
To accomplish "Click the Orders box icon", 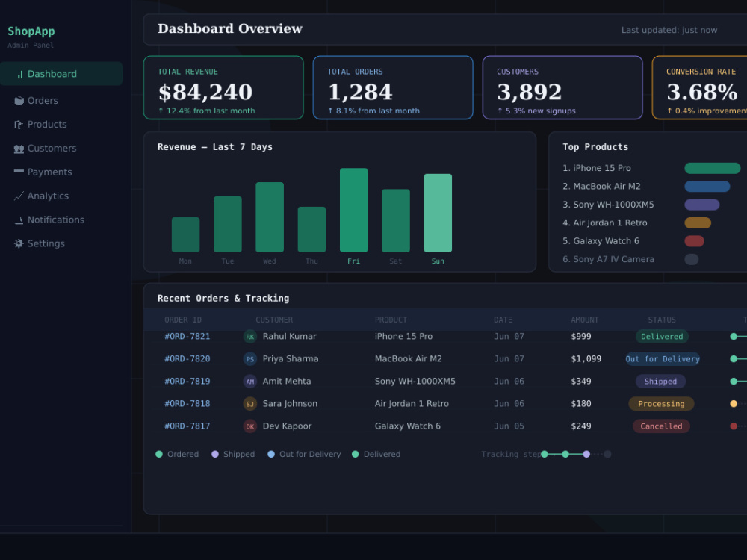I will tap(19, 101).
